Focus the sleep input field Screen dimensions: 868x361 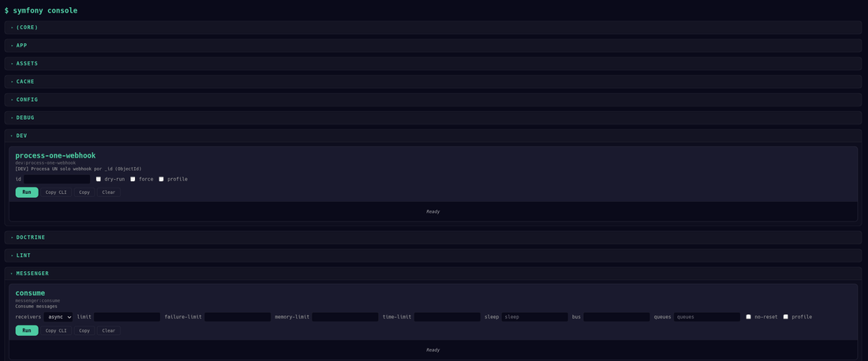coord(535,317)
